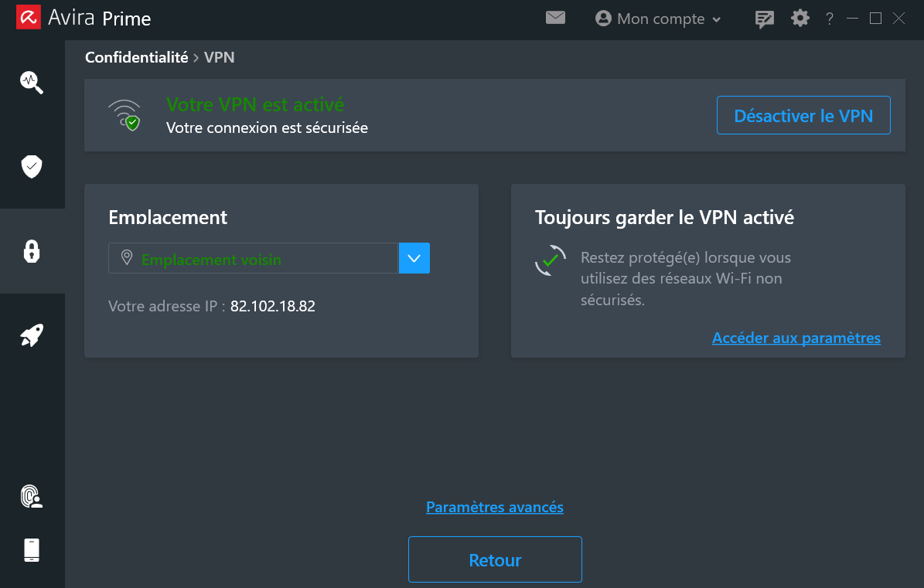This screenshot has width=924, height=588.
Task: Open the Mon compte dropdown
Action: point(658,18)
